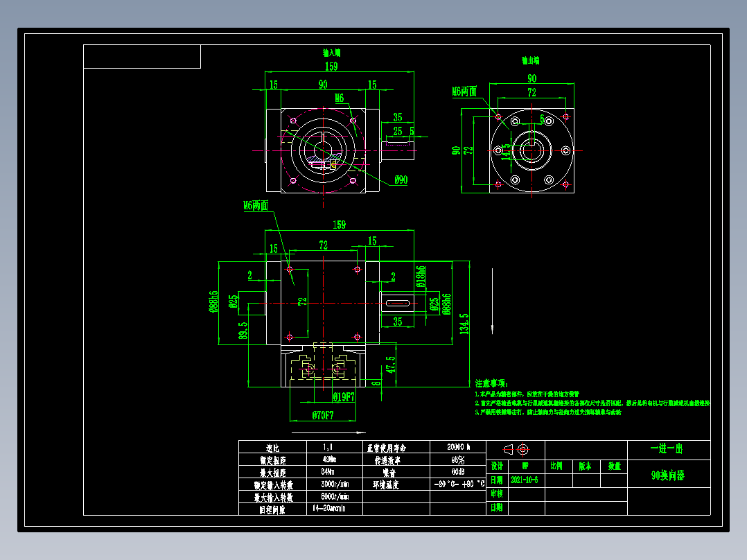The height and width of the screenshot is (560, 747).
Task: Click the 2021-10-6 date entry
Action: pos(524,478)
